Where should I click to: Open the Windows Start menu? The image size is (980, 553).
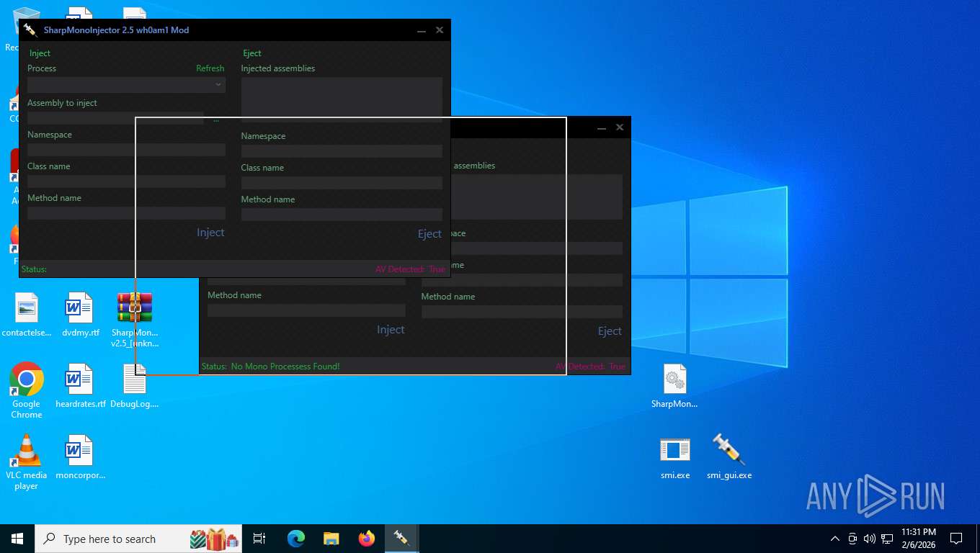[x=17, y=539]
